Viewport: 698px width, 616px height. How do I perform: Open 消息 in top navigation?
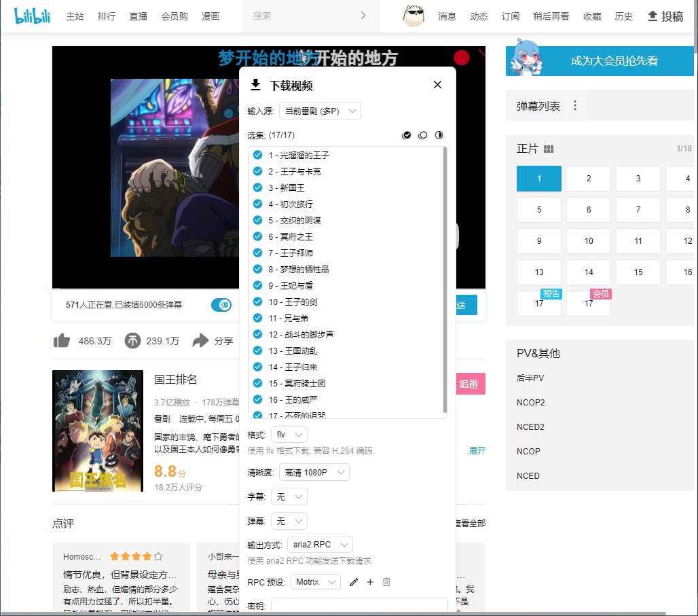coord(447,16)
